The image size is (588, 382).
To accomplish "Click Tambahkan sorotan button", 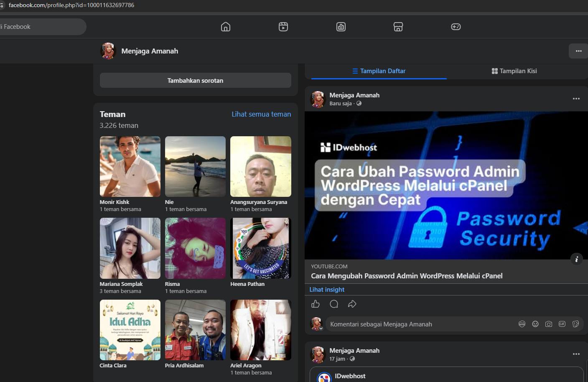I will click(x=196, y=81).
